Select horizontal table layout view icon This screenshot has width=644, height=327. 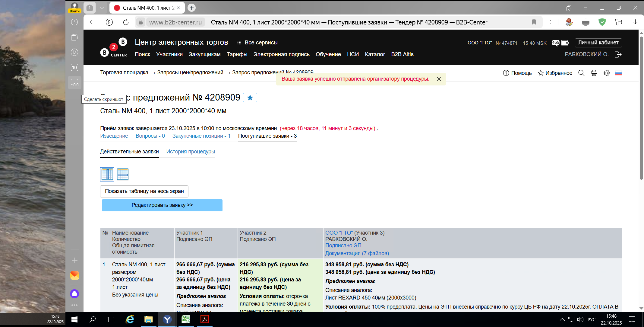click(123, 174)
